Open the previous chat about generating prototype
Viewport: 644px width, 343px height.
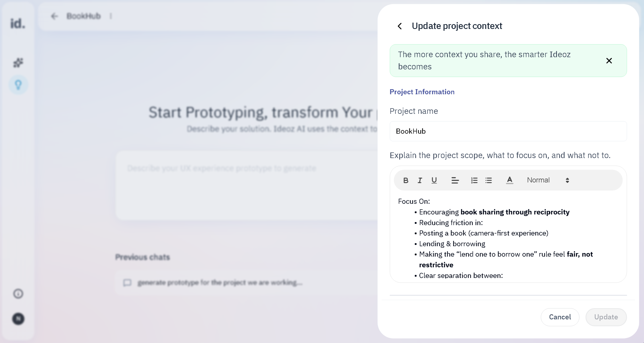tap(220, 283)
